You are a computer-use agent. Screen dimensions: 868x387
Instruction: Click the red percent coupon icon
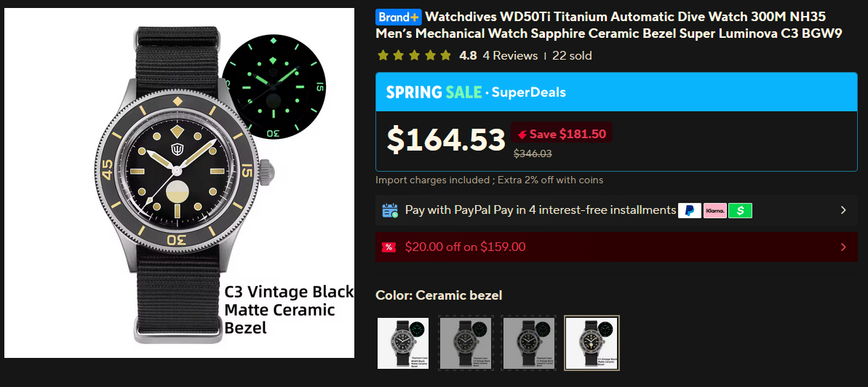coord(389,247)
